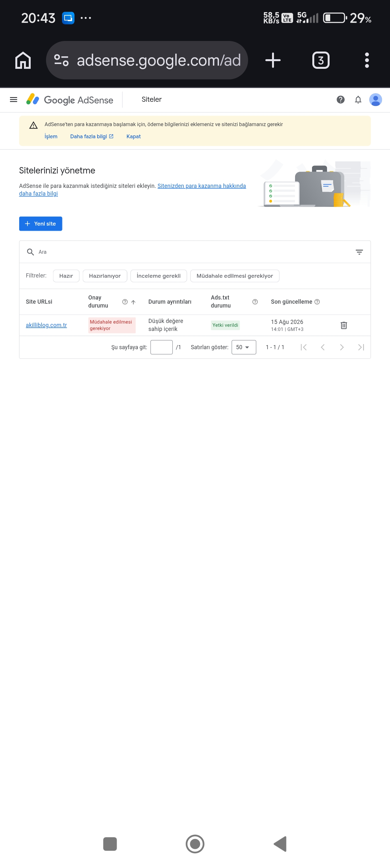Click the 15 Ağu 2026 date cell

coord(287,325)
